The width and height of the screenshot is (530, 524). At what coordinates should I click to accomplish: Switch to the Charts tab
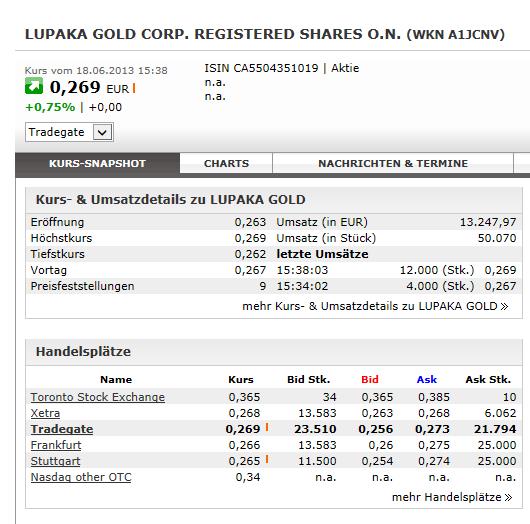[226, 164]
